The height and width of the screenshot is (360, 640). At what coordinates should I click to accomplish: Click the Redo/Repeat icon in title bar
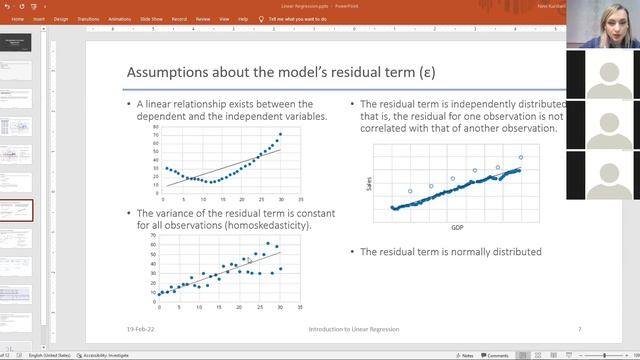coord(22,7)
